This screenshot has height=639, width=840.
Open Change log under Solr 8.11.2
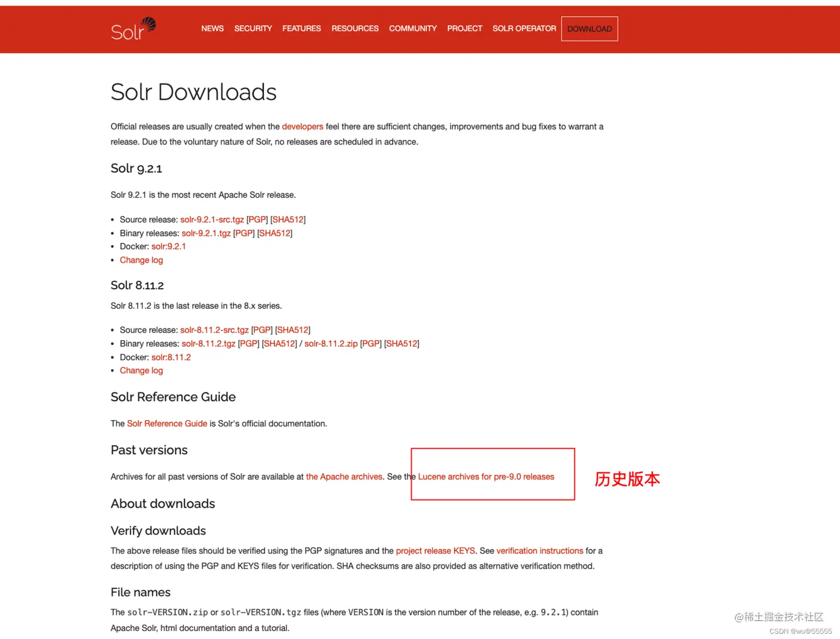pyautogui.click(x=142, y=371)
